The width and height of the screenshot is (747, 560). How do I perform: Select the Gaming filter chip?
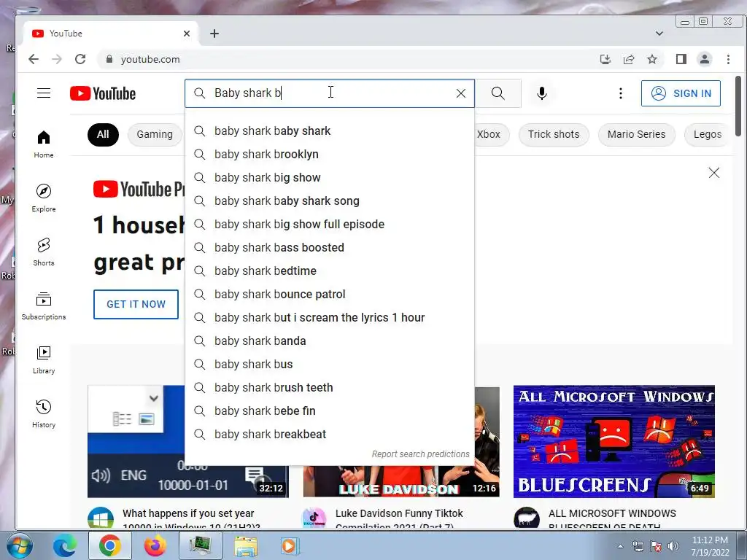155,134
